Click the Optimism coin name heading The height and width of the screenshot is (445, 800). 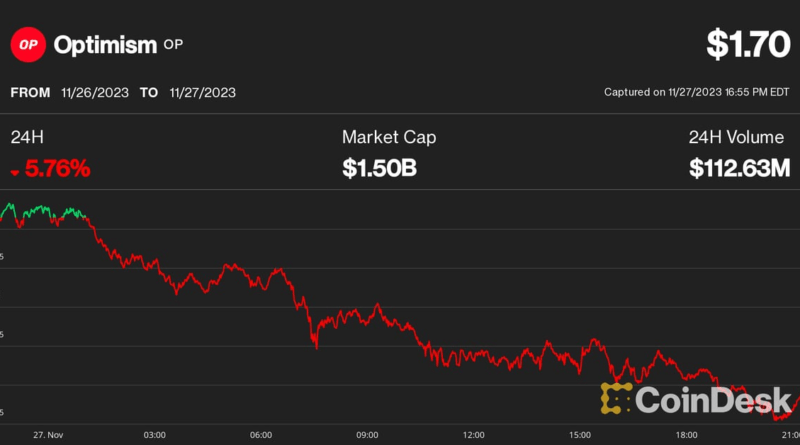pyautogui.click(x=105, y=45)
